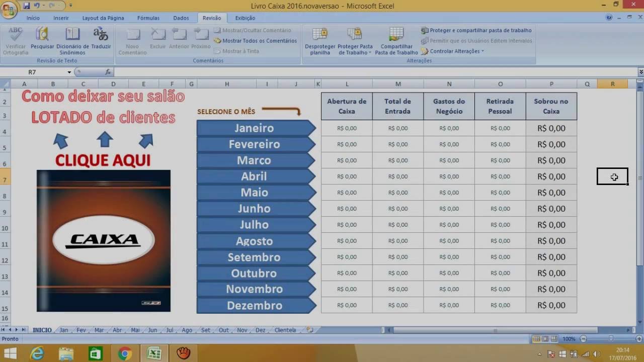Click Verificar Ortografia spell check
Viewport: 644px width, 362px height.
pyautogui.click(x=16, y=41)
